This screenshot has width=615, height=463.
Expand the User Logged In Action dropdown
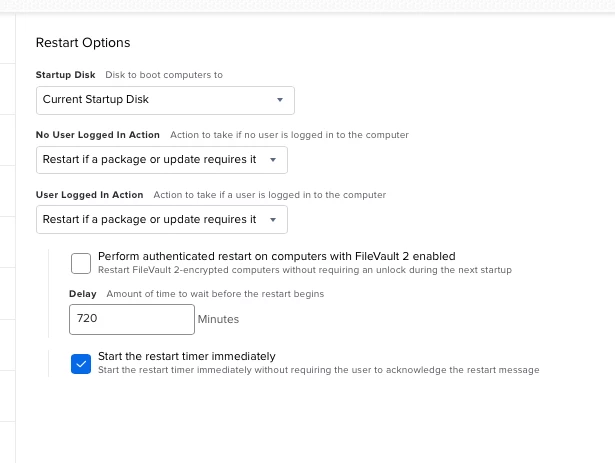(x=162, y=220)
